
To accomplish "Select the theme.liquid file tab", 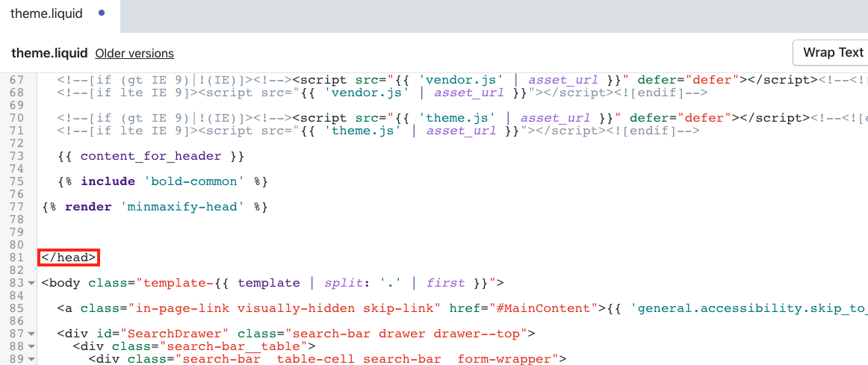I will point(59,14).
